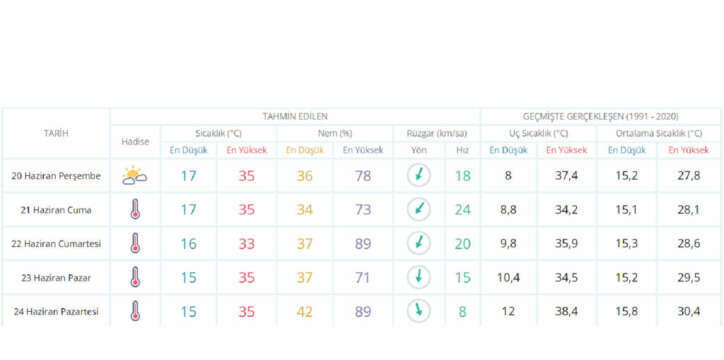The height and width of the screenshot is (360, 724).
Task: Click average low temperature 15,8
Action: coord(627,312)
